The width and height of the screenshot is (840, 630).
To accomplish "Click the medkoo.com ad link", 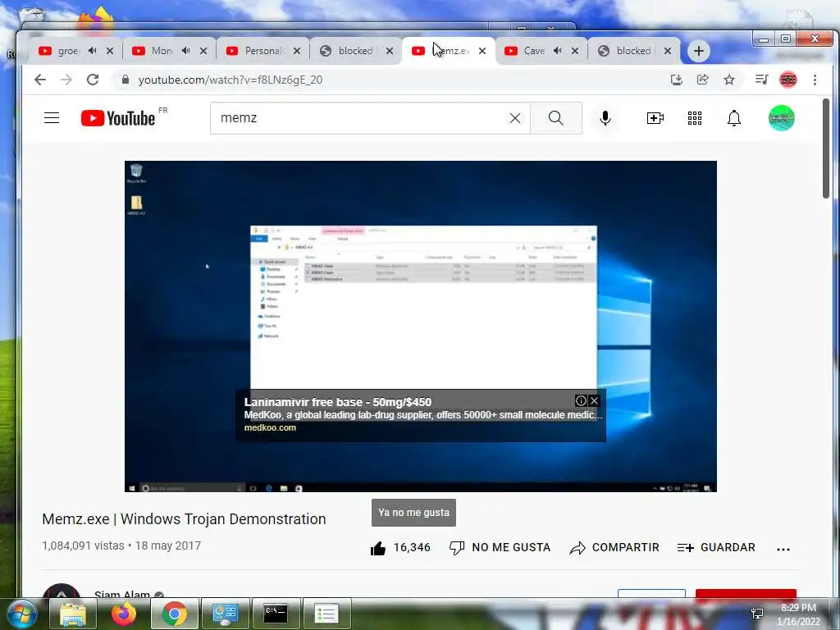I will (x=270, y=427).
